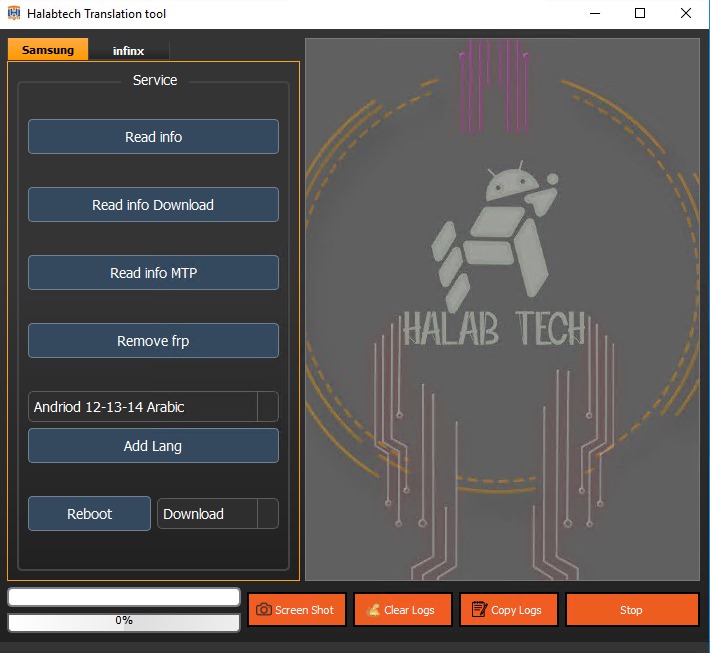Maximize the Halabtech Translation tool window
The height and width of the screenshot is (653, 711).
[640, 14]
